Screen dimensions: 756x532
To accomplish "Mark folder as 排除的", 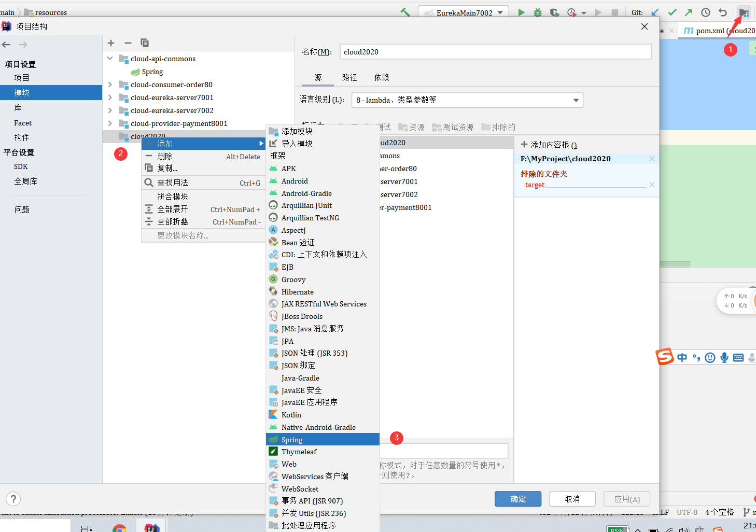I will tap(498, 127).
